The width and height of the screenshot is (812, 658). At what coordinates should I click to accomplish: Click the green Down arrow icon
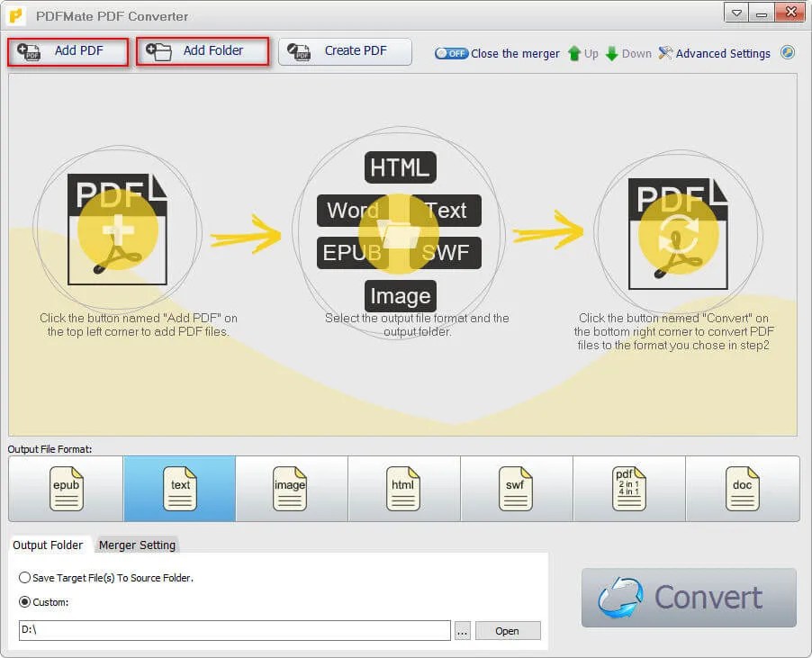tap(613, 53)
